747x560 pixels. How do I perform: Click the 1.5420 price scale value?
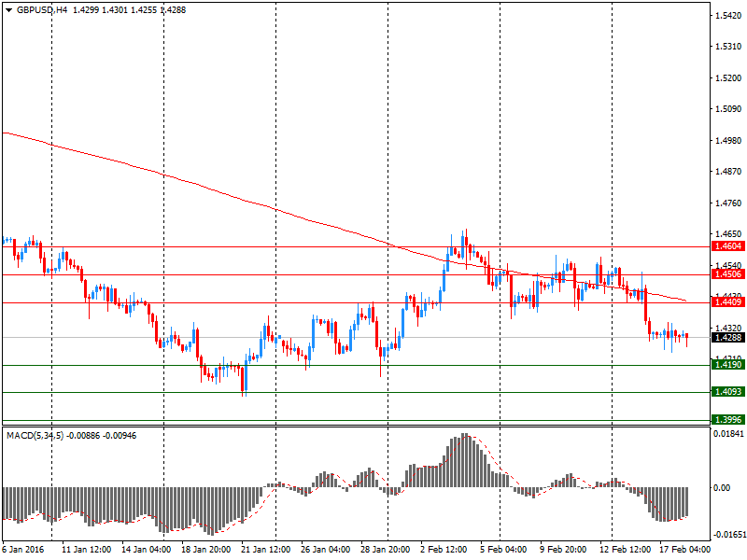[x=728, y=16]
